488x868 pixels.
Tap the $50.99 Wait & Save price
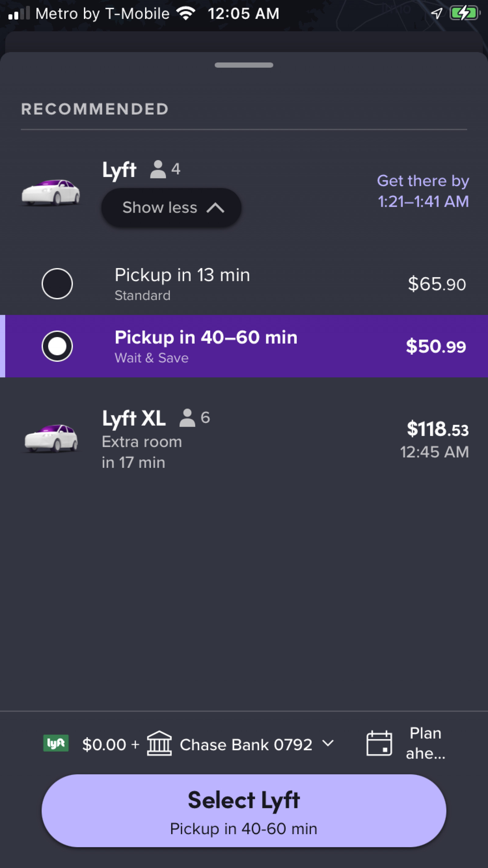436,346
